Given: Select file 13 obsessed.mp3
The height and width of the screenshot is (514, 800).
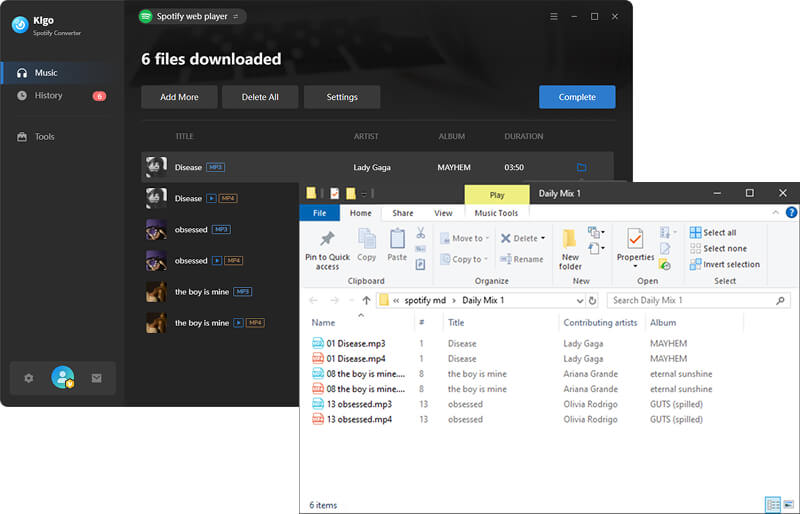Looking at the screenshot, I should (352, 404).
